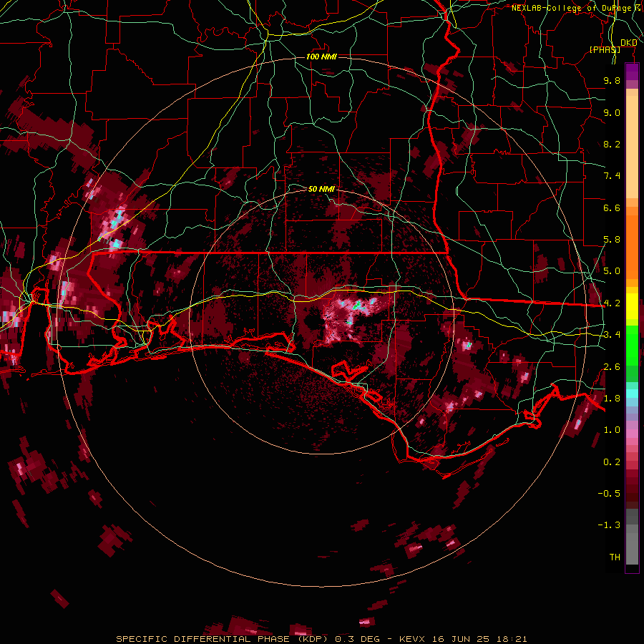Click the green segment of the color bar
Image resolution: width=644 pixels, height=644 pixels.
[x=632, y=353]
